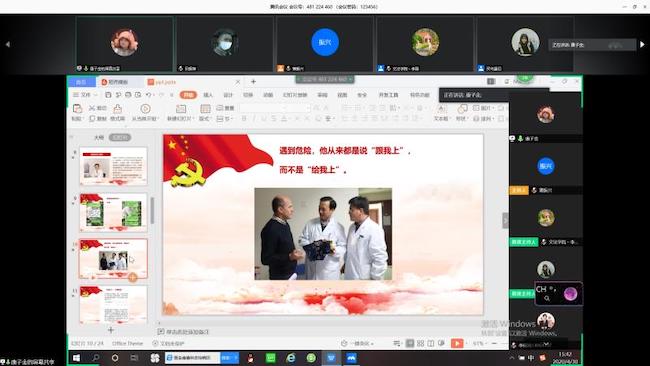Click the taskbar search magnifier icon

[x=96, y=358]
